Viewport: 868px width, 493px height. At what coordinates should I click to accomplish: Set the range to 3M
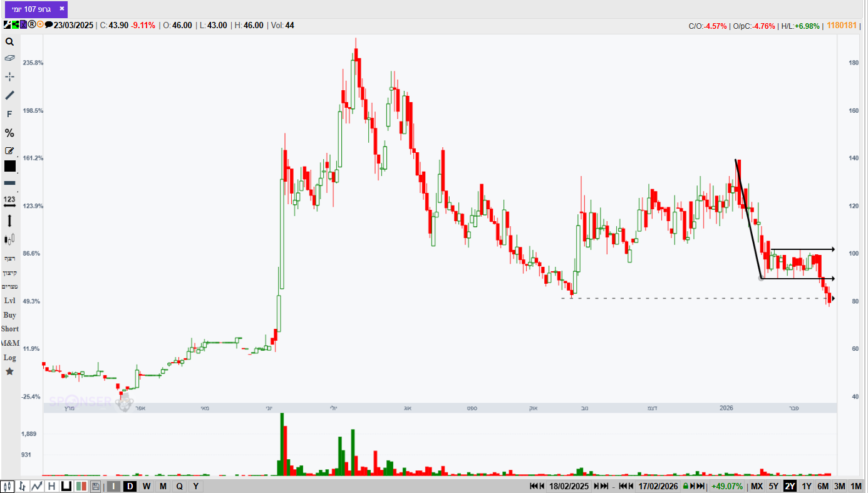840,486
